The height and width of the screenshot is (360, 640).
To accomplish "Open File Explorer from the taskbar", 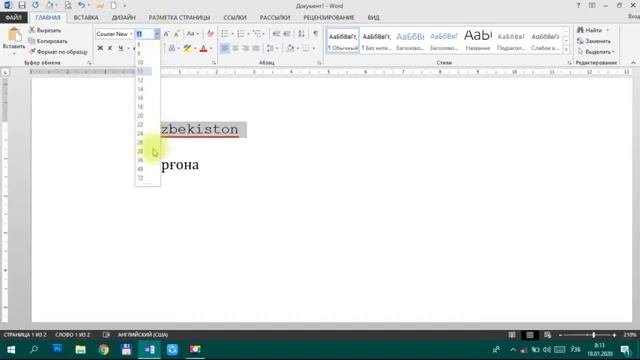I will point(80,349).
